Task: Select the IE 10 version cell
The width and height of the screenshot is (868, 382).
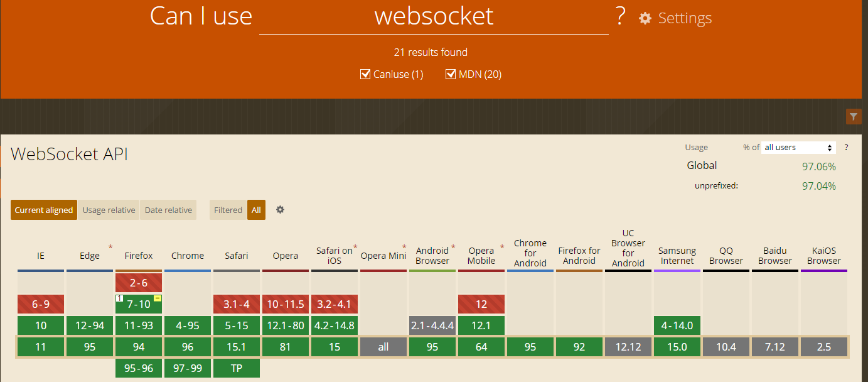Action: (41, 325)
